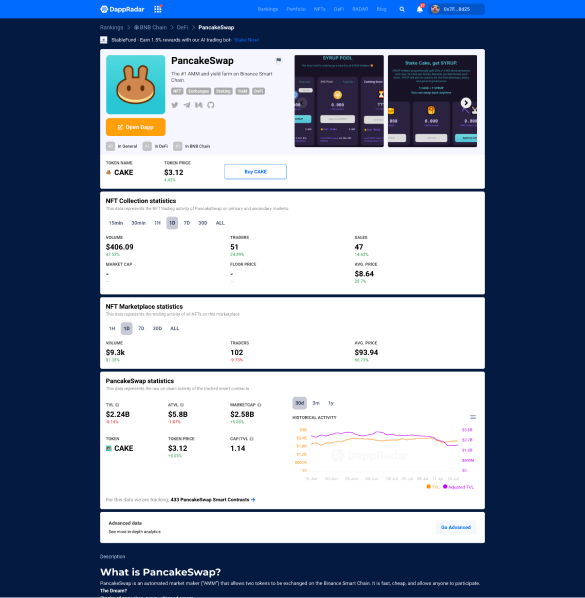Click the Stake Now! promo link
This screenshot has height=598, width=585.
click(x=246, y=40)
